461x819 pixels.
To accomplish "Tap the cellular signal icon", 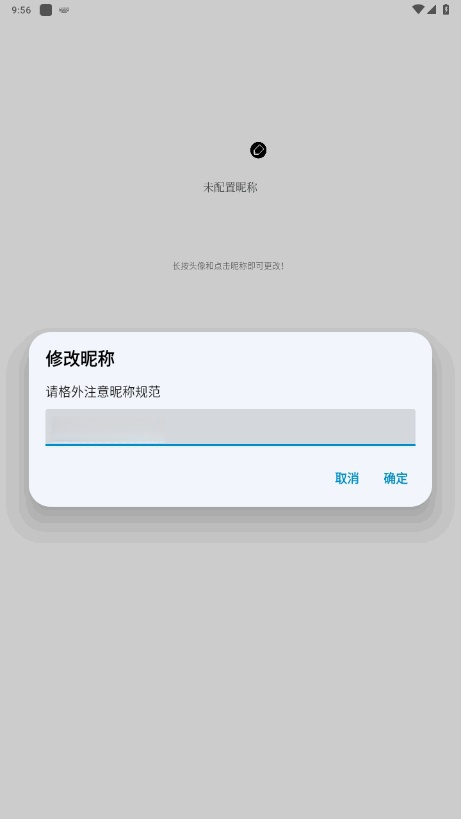I will [431, 9].
